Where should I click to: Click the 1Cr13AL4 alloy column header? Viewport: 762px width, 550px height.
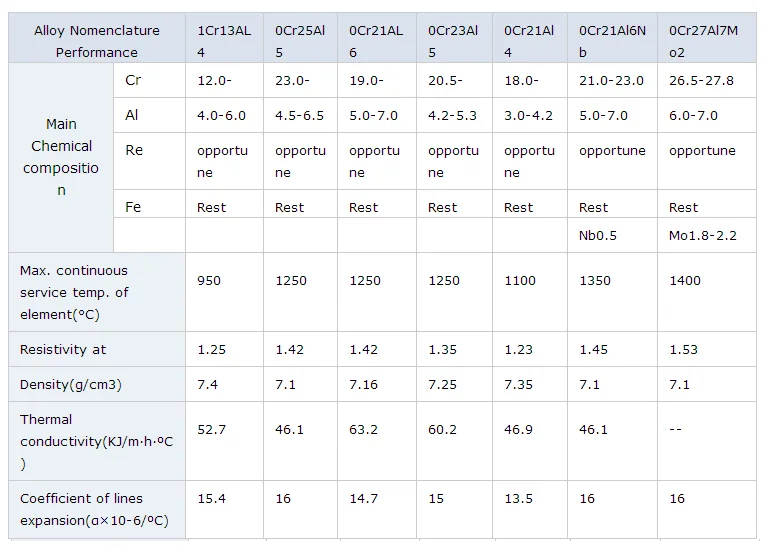[x=223, y=41]
